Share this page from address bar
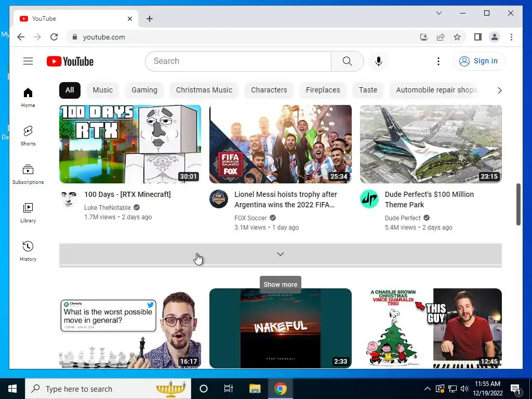Screen dimensions: 532x399 441,37
